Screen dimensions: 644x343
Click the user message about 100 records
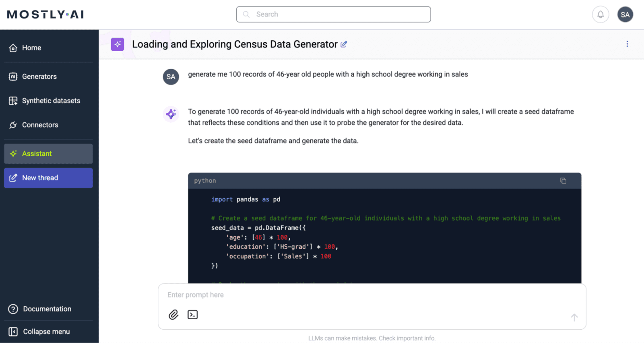pyautogui.click(x=328, y=74)
